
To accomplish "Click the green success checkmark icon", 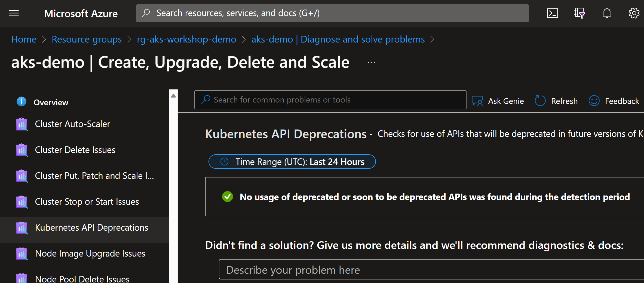I will (x=228, y=197).
